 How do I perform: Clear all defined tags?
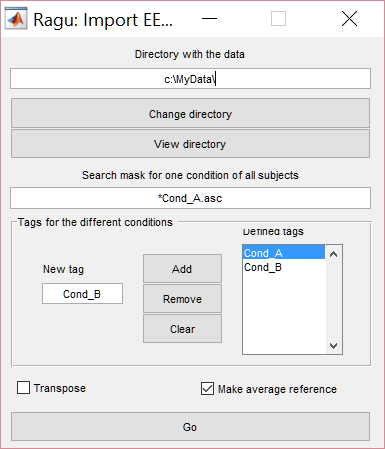[182, 329]
